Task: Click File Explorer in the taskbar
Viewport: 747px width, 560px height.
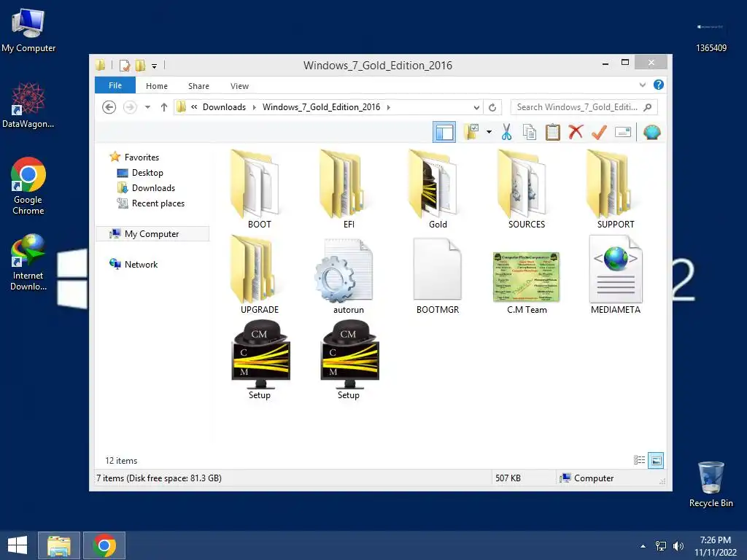Action: [x=59, y=545]
